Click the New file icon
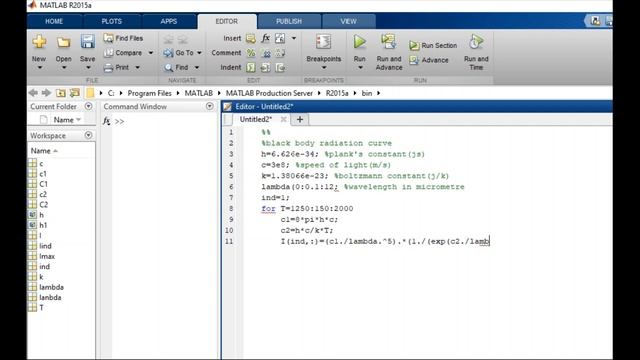 (x=39, y=42)
